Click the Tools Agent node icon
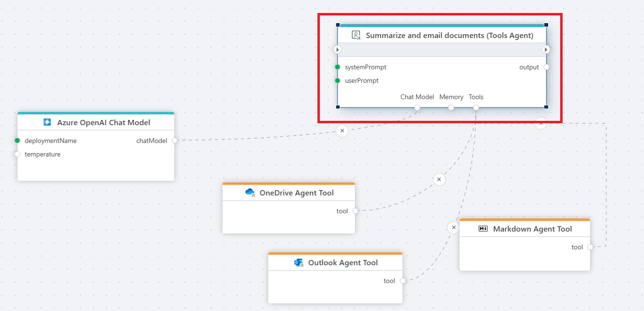The width and height of the screenshot is (644, 311). pos(356,35)
